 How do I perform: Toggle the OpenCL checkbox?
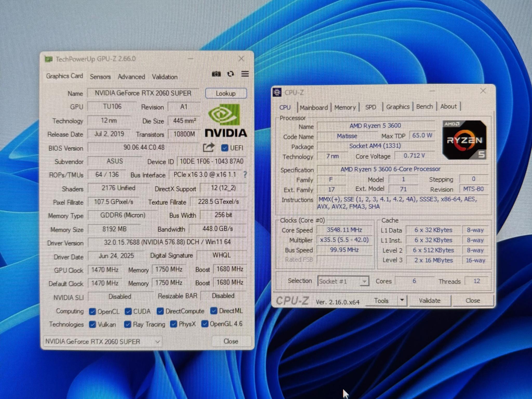click(x=92, y=311)
